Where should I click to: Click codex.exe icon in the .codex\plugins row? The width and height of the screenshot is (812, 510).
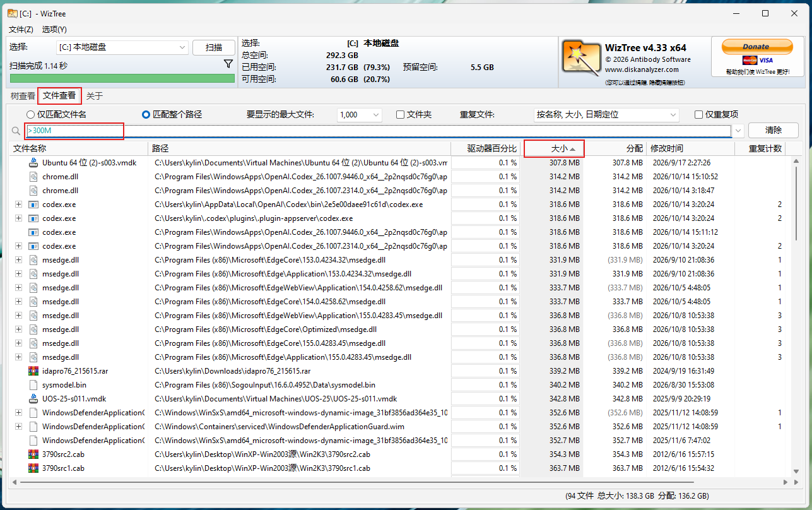coord(33,218)
